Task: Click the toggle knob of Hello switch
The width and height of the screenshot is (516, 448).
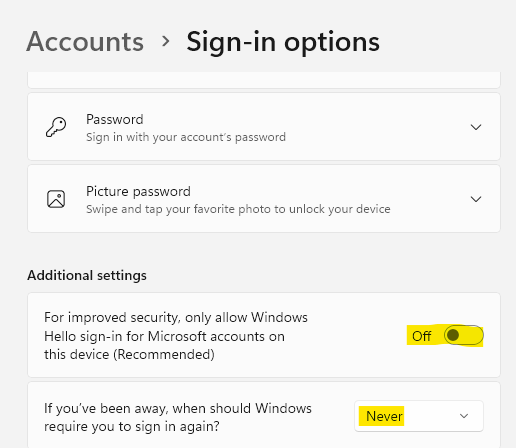Action: (x=453, y=335)
